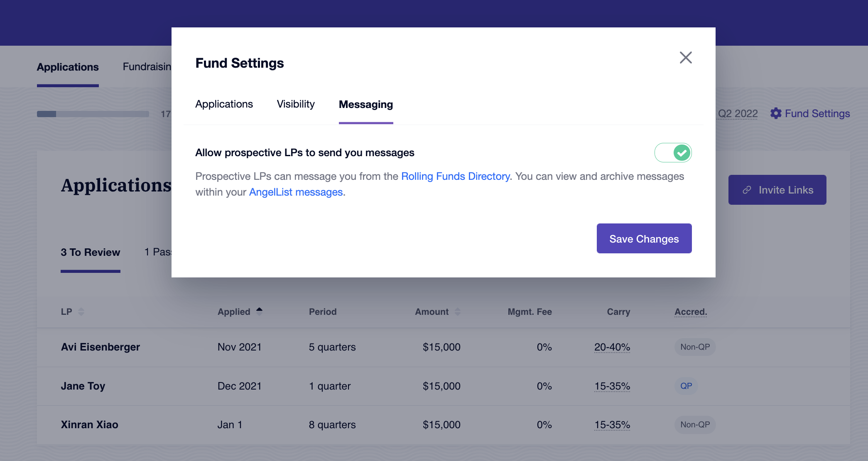The image size is (868, 461).
Task: Switch to Visibility tab in dialog
Action: tap(296, 104)
